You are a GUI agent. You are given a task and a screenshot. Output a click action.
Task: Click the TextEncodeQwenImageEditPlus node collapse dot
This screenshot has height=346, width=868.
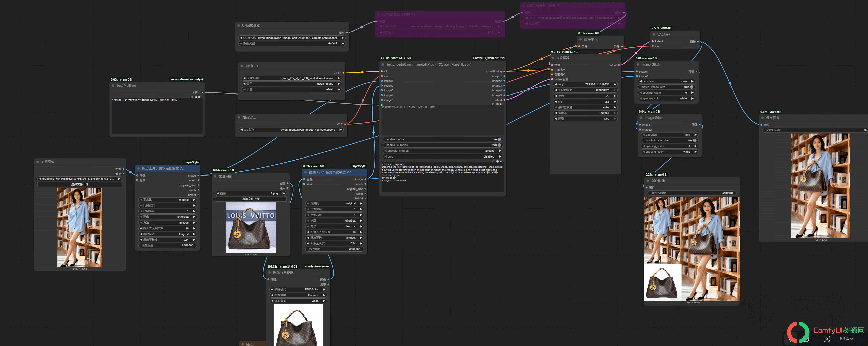point(383,64)
